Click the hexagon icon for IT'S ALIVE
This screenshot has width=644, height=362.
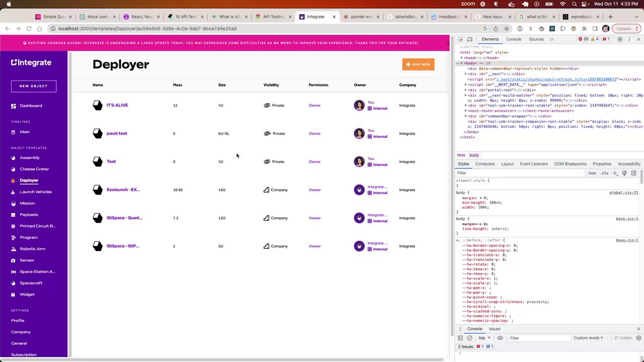pyautogui.click(x=98, y=105)
